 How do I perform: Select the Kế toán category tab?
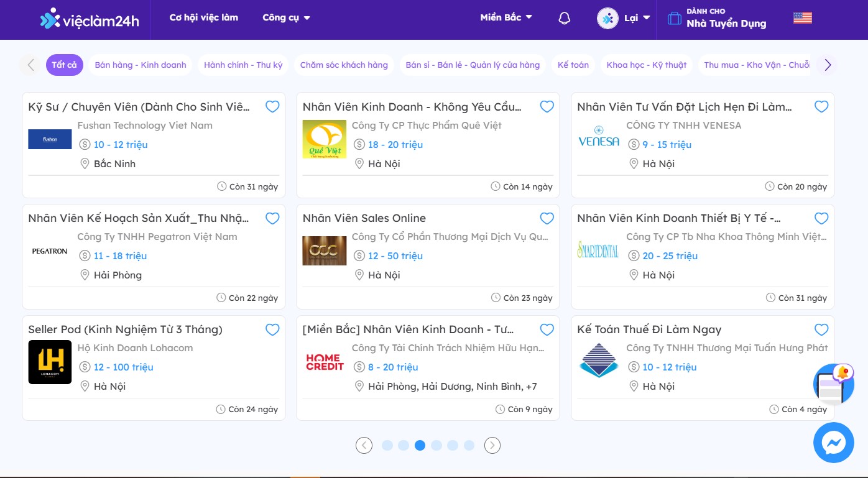point(573,65)
